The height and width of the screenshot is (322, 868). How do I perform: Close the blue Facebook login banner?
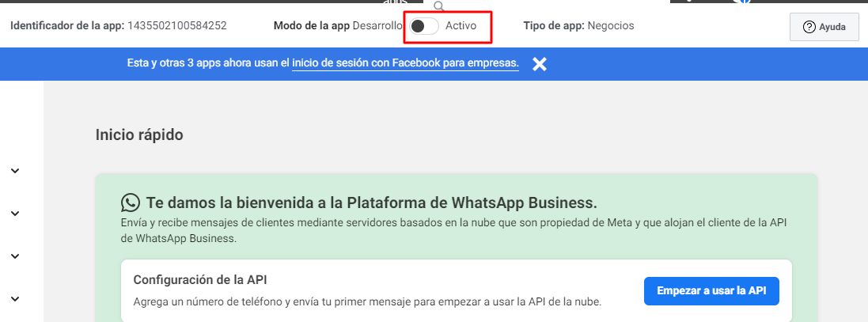click(x=540, y=64)
